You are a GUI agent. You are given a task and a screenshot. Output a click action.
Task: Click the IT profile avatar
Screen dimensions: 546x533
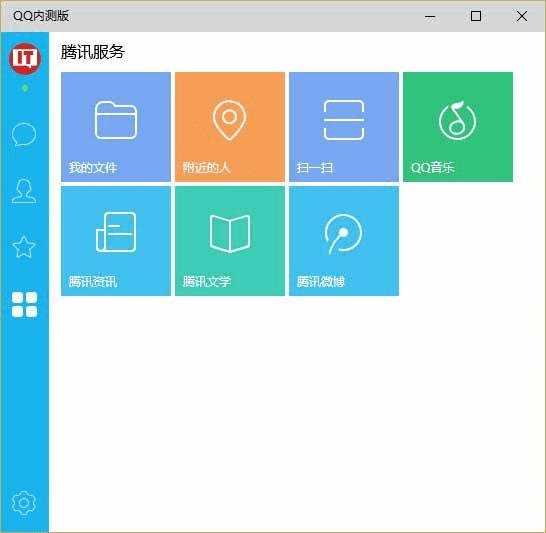click(25, 58)
